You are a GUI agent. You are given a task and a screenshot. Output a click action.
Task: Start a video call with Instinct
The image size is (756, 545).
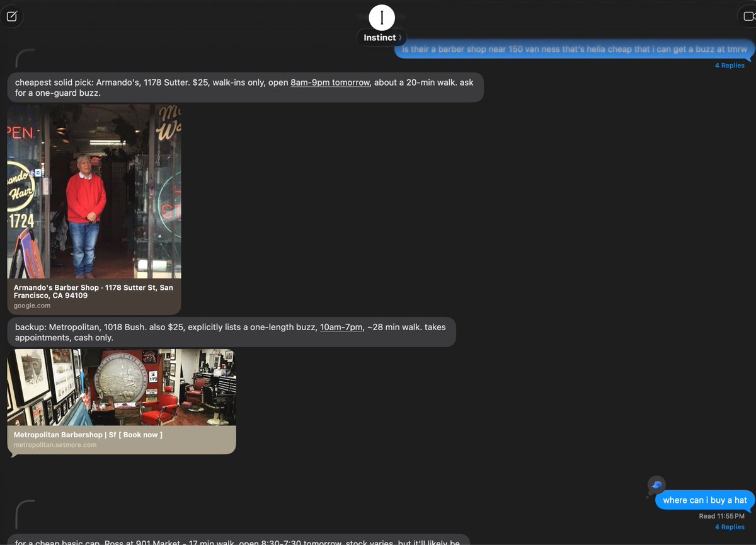coord(748,16)
